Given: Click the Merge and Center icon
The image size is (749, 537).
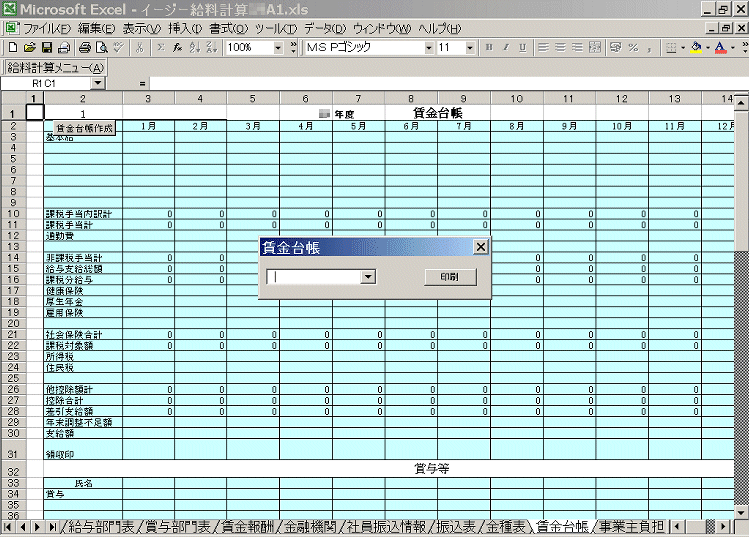Looking at the screenshot, I should [596, 47].
